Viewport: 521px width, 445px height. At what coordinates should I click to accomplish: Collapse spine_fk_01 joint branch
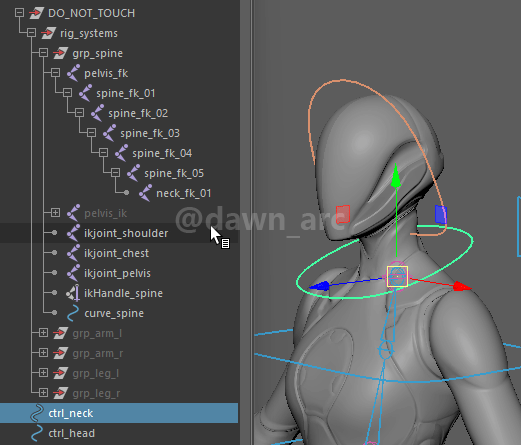[67, 93]
